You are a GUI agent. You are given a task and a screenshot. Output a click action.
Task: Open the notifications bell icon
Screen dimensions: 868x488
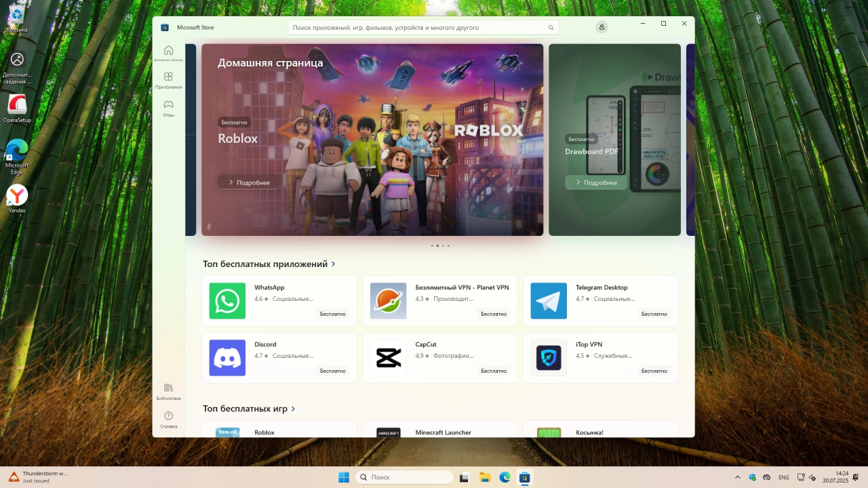857,477
